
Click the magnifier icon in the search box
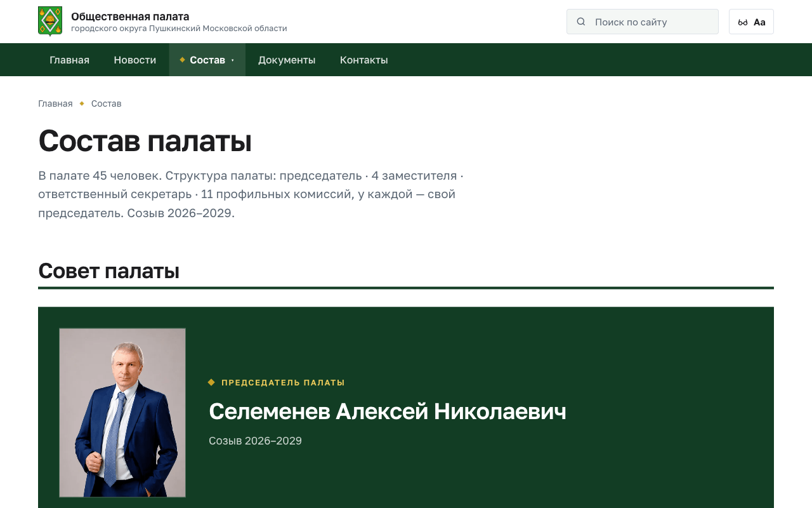(581, 22)
